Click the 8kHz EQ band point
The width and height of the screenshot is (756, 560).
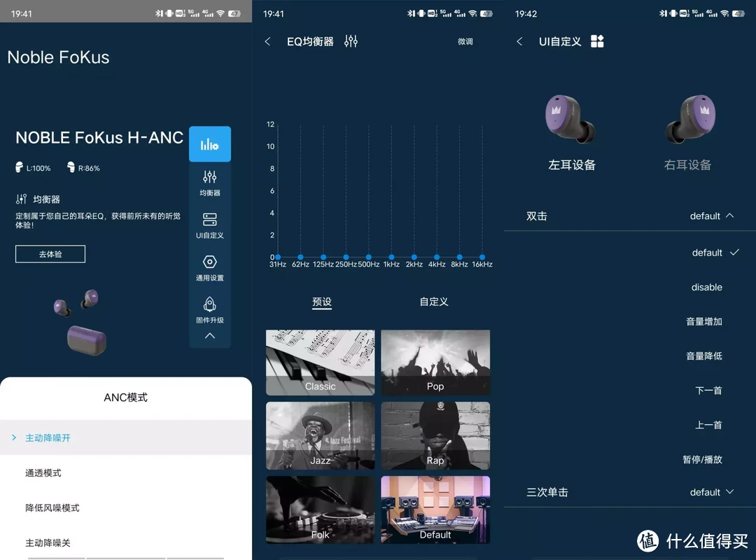pyautogui.click(x=459, y=257)
